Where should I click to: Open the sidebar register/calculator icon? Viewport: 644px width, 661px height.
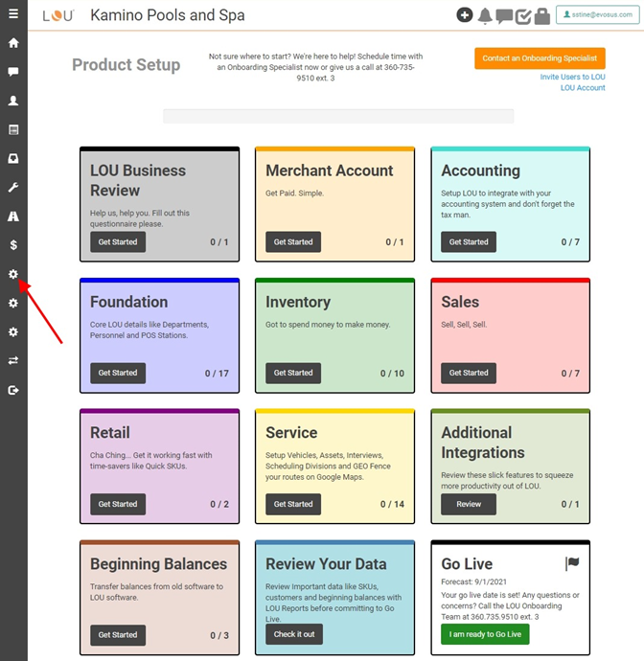click(13, 129)
